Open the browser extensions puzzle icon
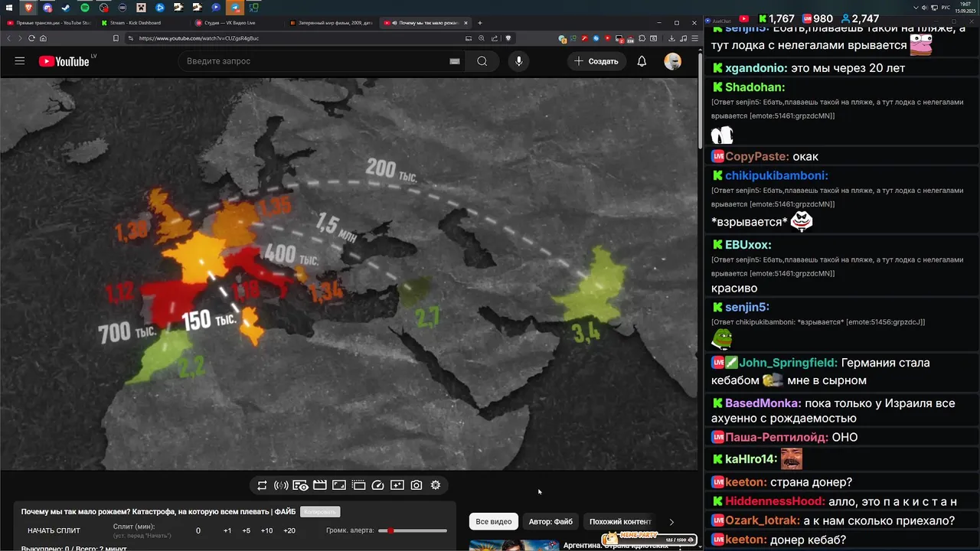Screen dimensions: 980x551 642,38
